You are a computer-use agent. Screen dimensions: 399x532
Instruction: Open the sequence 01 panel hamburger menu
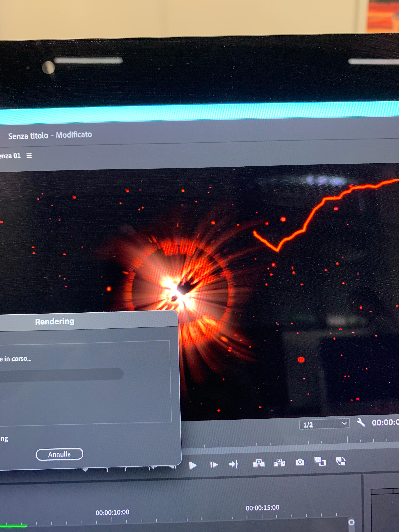(29, 156)
